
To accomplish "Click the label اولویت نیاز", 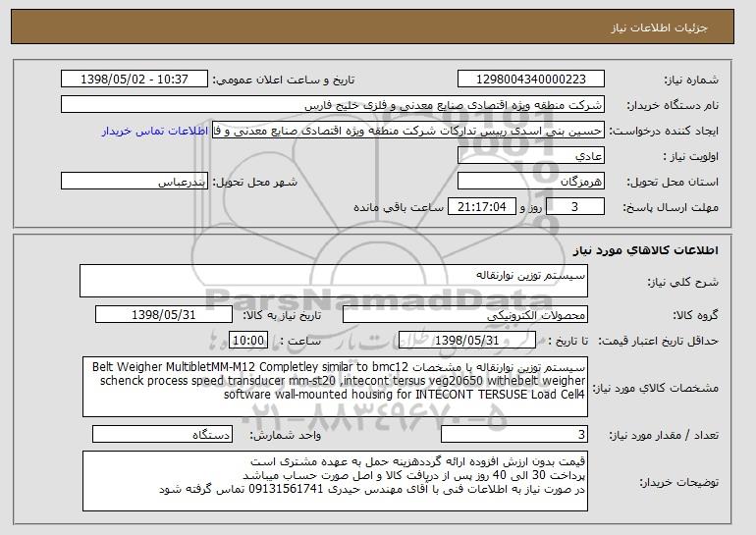I will (690, 157).
